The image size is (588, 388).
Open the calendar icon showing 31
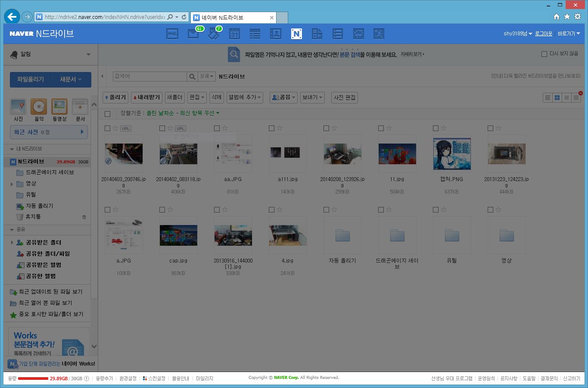[234, 34]
